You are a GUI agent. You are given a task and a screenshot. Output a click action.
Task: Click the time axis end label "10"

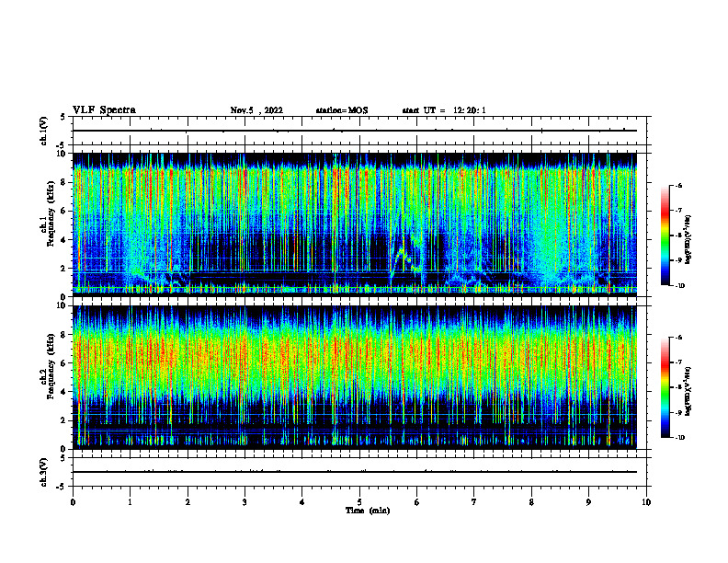[646, 502]
